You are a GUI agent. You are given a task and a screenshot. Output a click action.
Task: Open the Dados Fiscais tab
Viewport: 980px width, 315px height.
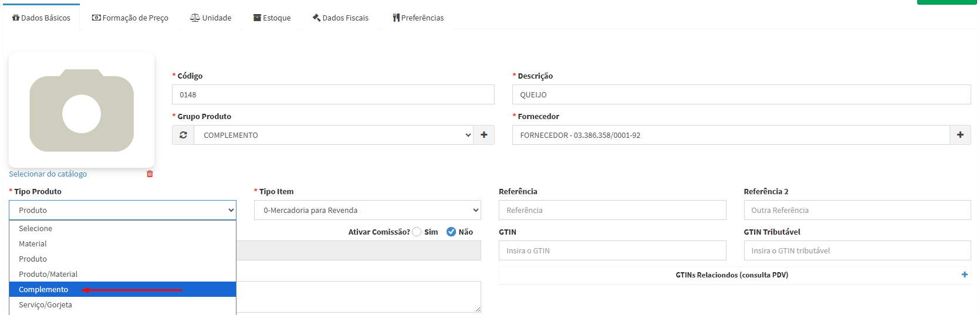coord(340,18)
